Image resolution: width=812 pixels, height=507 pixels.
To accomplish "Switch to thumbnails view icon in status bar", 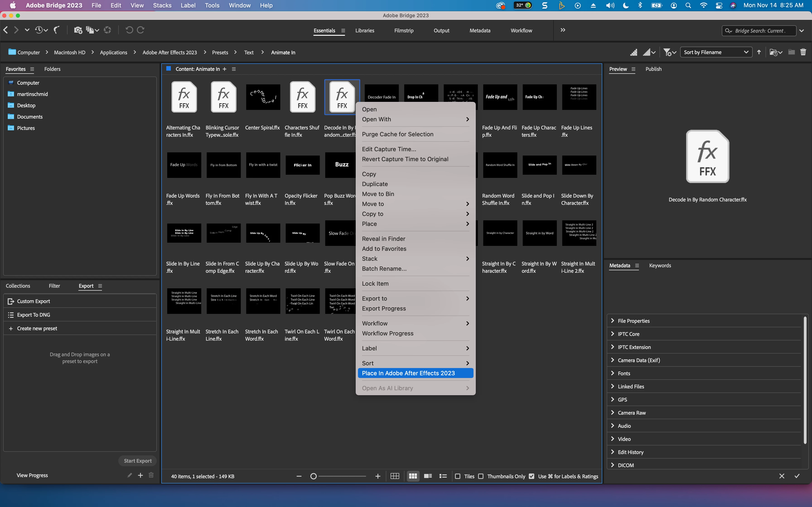I will coord(413,476).
